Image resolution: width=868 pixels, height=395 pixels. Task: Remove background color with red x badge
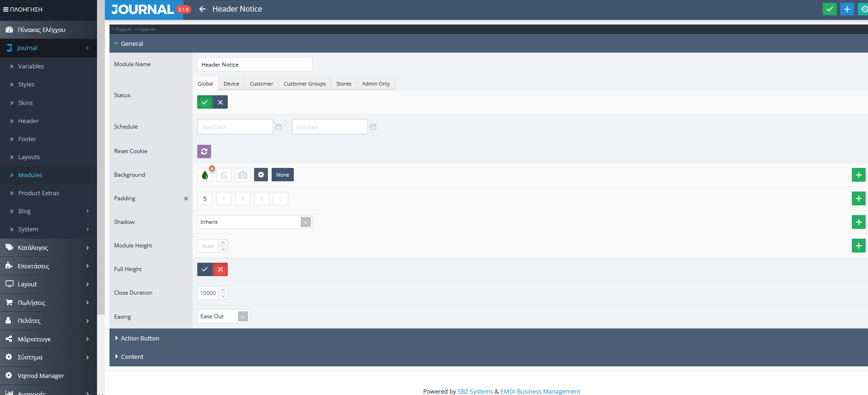(212, 168)
